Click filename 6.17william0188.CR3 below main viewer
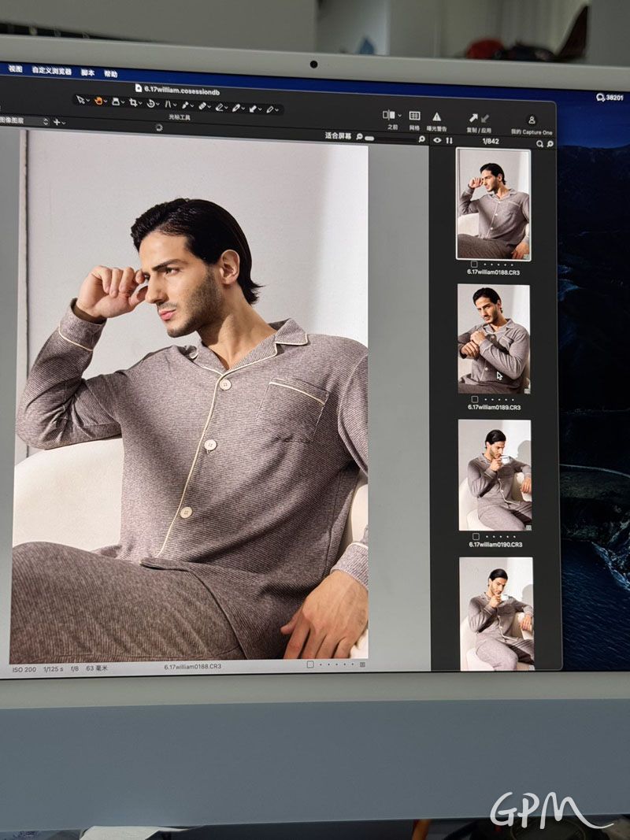The height and width of the screenshot is (840, 630). 192,667
